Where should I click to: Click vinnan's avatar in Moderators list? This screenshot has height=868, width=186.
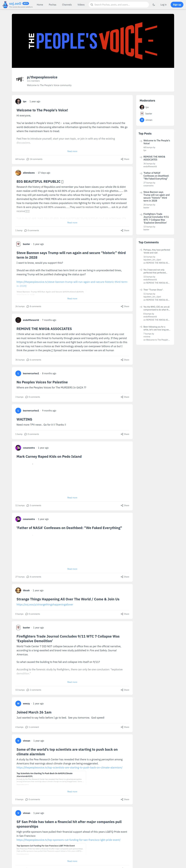[x=142, y=120]
